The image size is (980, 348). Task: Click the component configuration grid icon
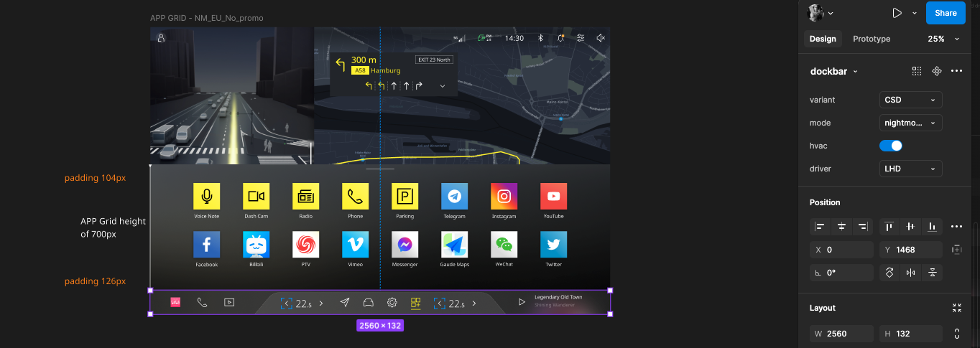tap(917, 71)
